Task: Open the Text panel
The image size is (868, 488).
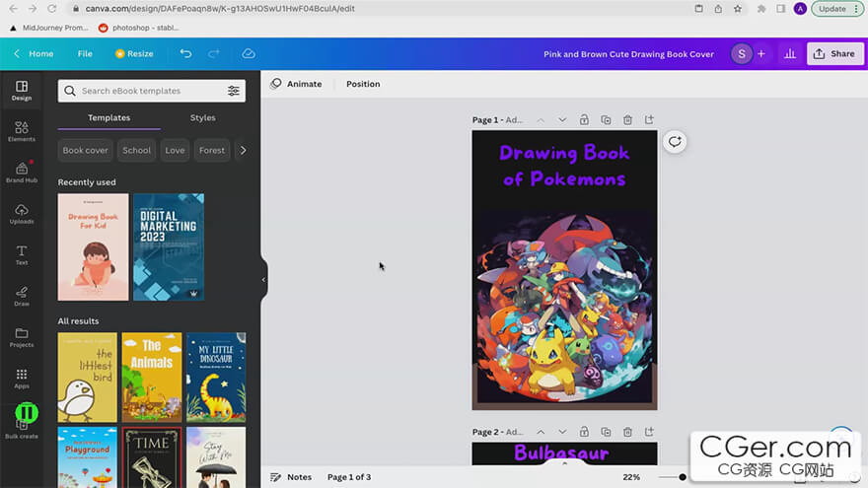Action: pos(22,255)
